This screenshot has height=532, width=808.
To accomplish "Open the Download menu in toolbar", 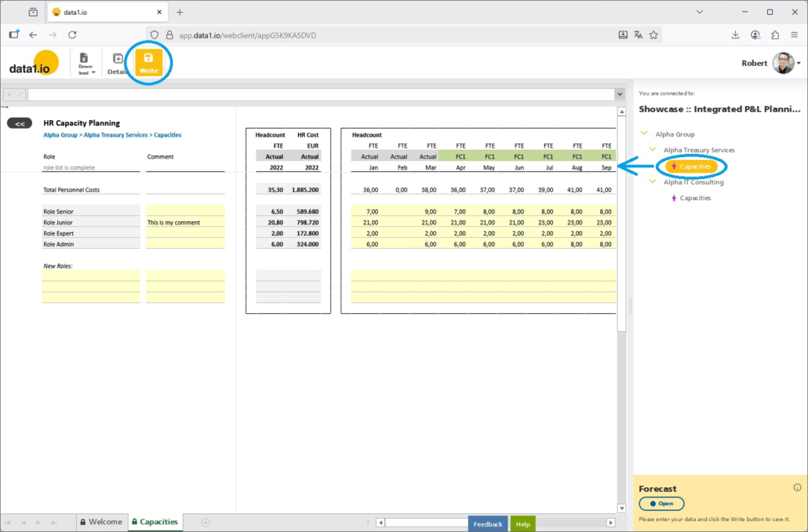I will 85,63.
